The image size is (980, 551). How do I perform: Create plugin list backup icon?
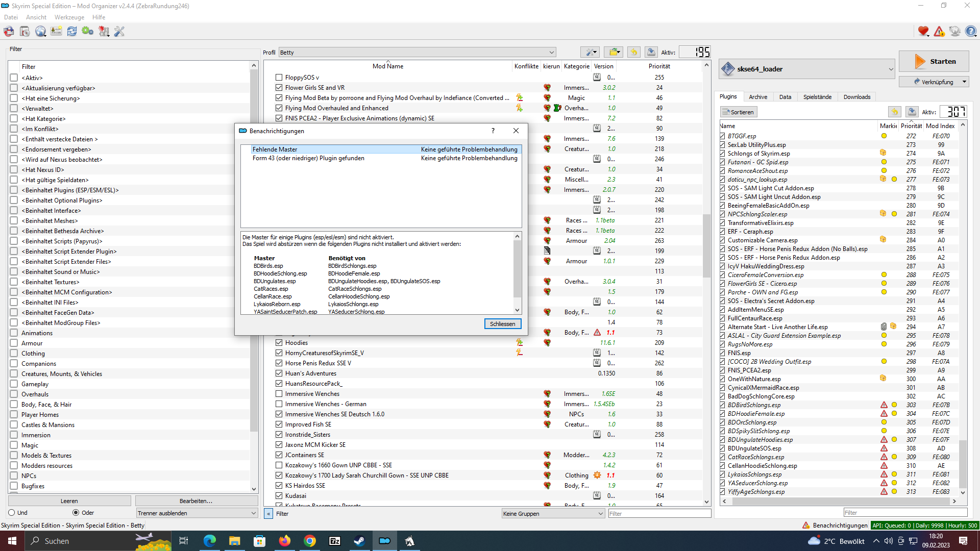[912, 112]
